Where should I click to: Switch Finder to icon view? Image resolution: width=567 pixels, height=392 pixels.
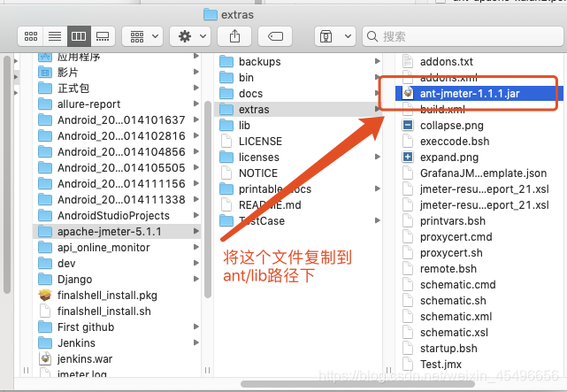coord(30,36)
